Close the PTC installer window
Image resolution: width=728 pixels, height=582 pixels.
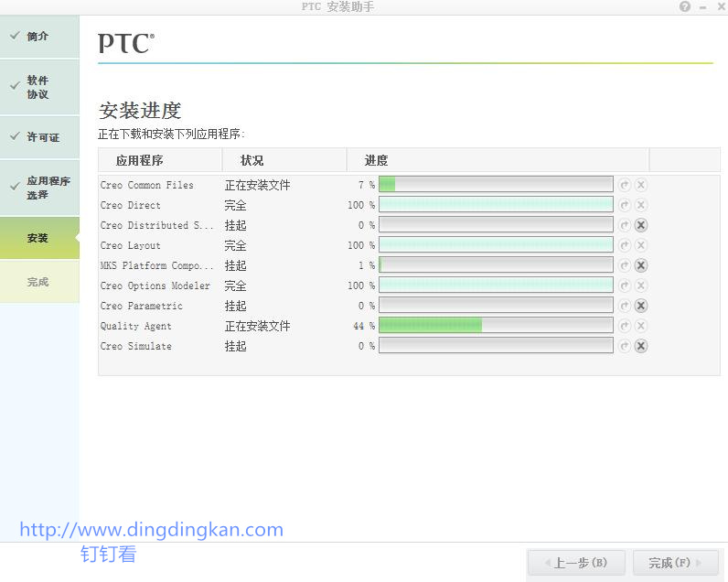(722, 6)
